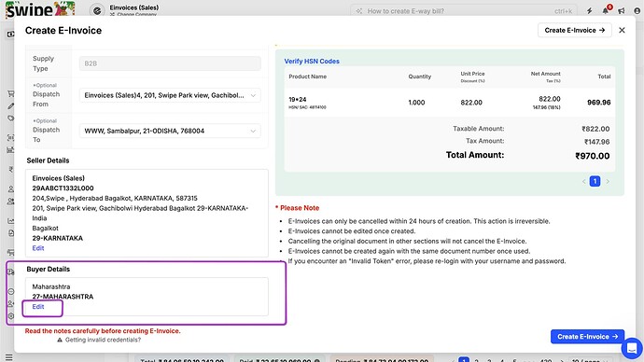Image resolution: width=644 pixels, height=362 pixels.
Task: Click the company avatar next to Einvoices (Sales)
Action: coord(97,10)
